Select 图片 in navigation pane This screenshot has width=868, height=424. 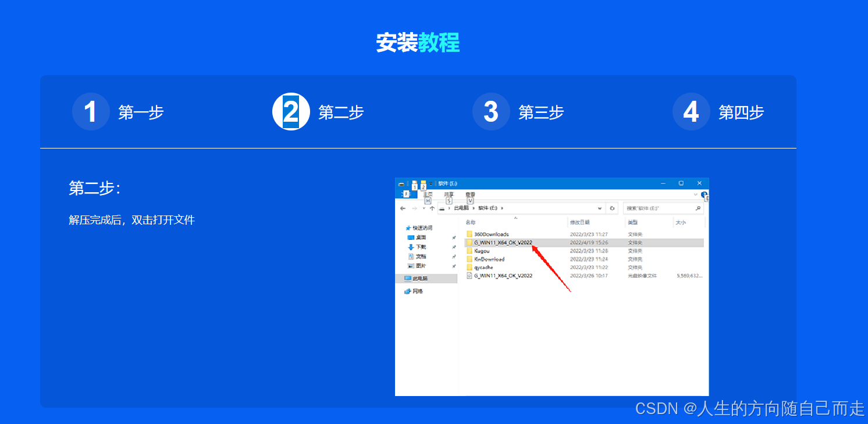coord(421,266)
